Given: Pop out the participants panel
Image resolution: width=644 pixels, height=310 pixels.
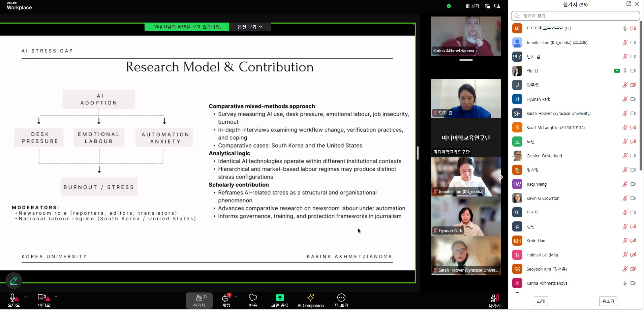Looking at the screenshot, I should (x=628, y=4).
